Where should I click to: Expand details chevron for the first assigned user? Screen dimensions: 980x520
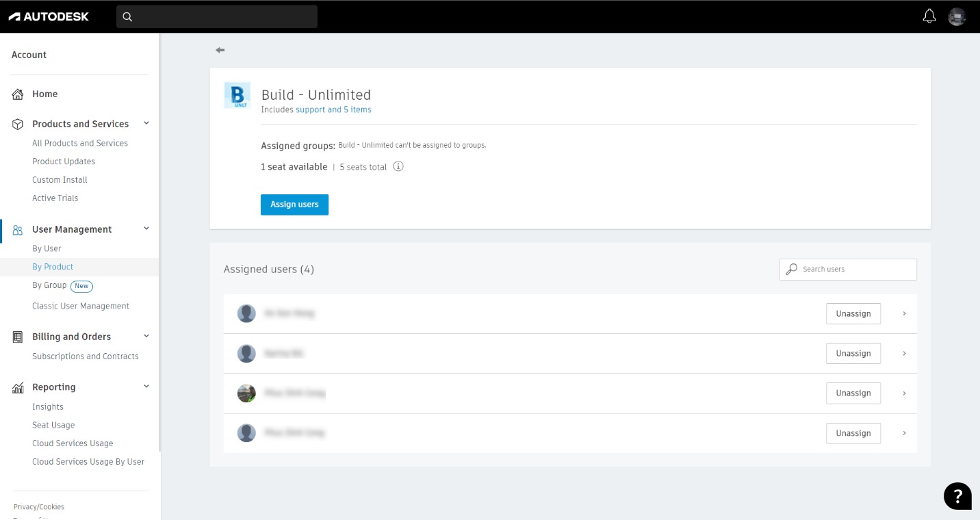point(904,313)
